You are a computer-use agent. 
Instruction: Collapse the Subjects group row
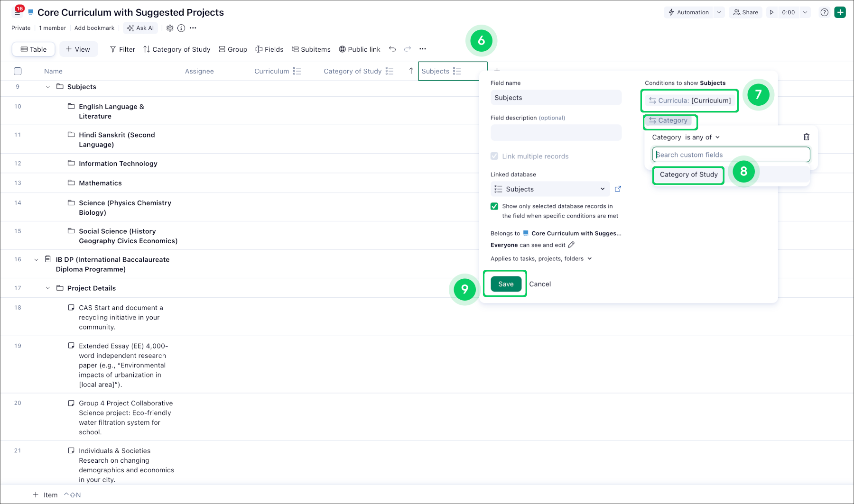point(47,87)
